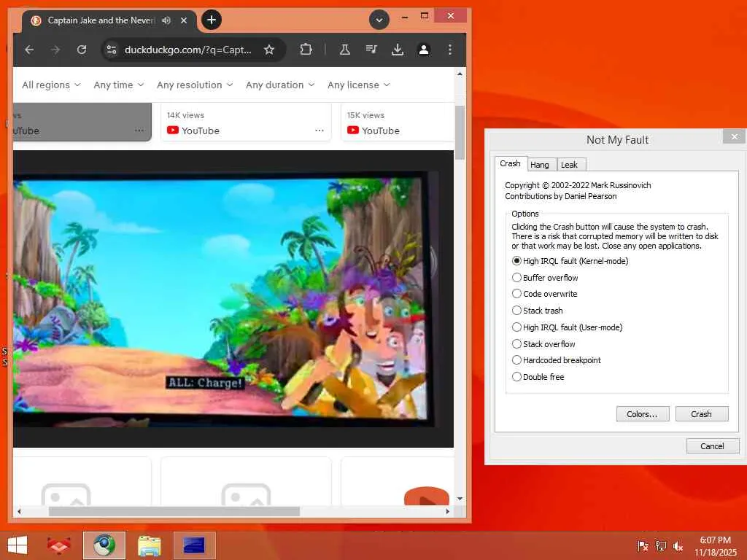Open the browser icon on the taskbar

104,545
